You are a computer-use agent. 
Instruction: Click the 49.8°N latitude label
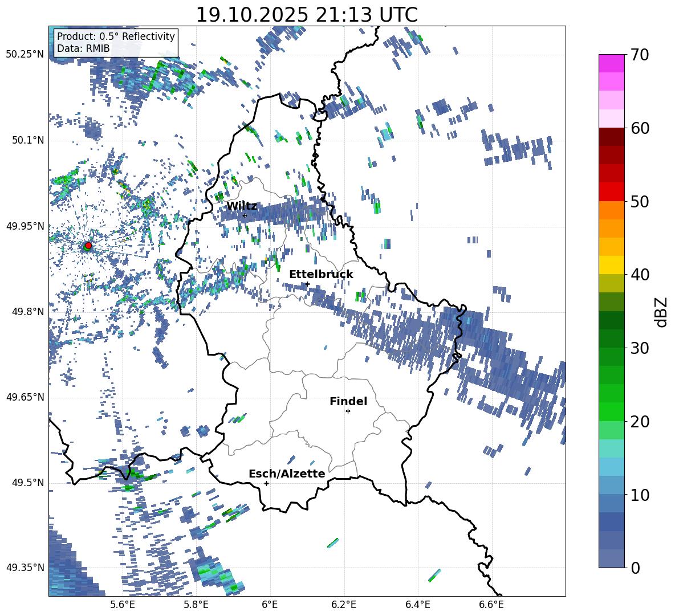pyautogui.click(x=27, y=312)
